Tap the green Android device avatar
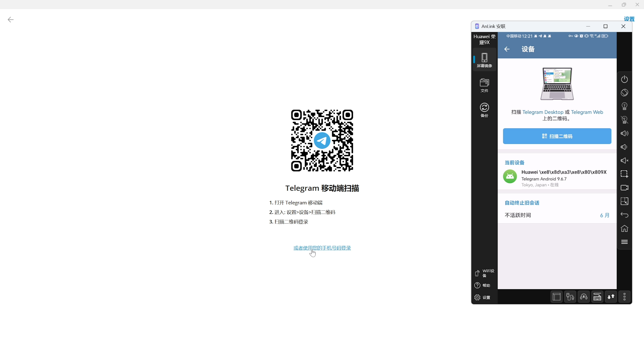 coord(510,176)
